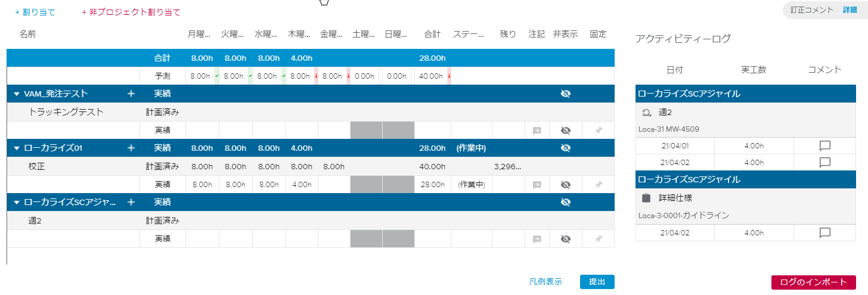Open note icon in 校正 actuals row

point(537,185)
